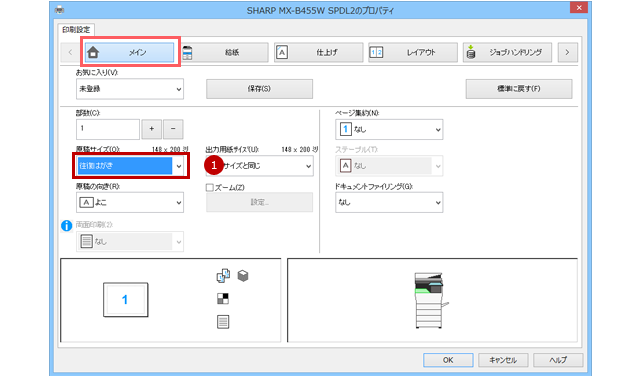Open the 原稿サイズ dropdown showing 往復はがき
Screen dimensions: 640x376
(x=130, y=166)
